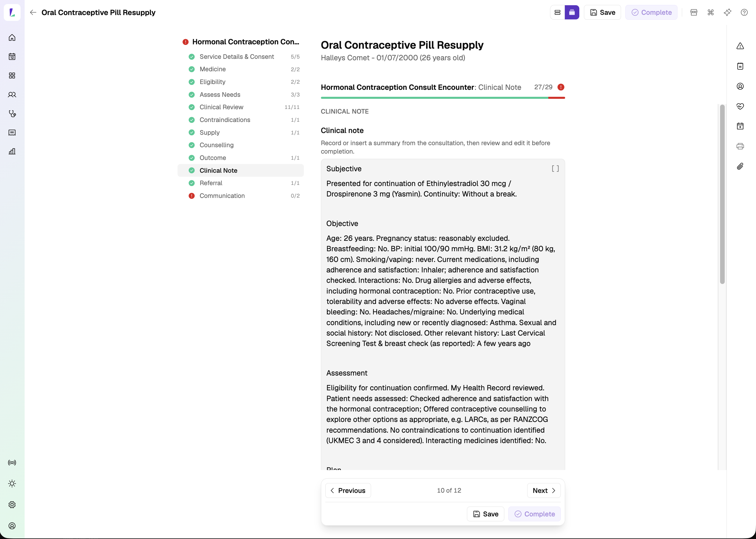Switch to the list layout view toggle
756x539 pixels.
pos(558,12)
